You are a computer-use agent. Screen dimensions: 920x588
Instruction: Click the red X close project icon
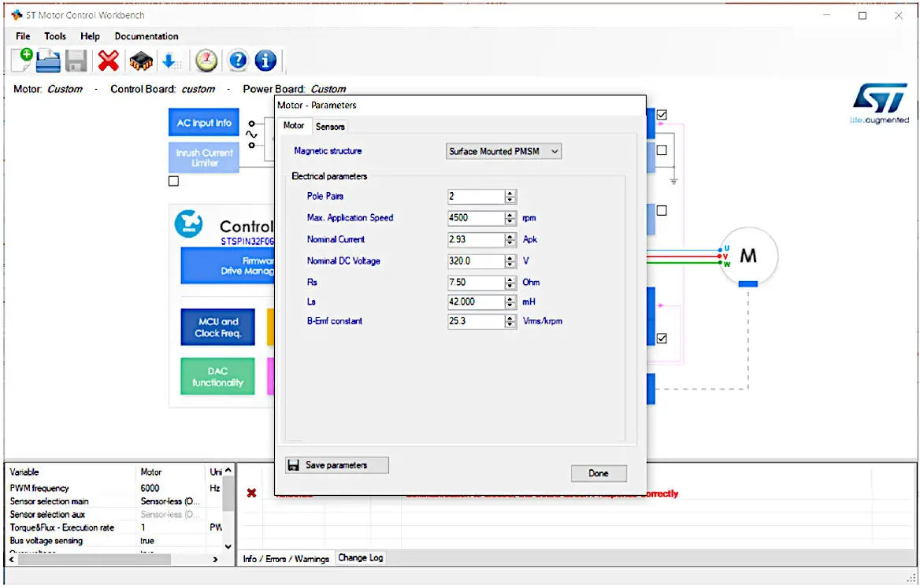108,61
